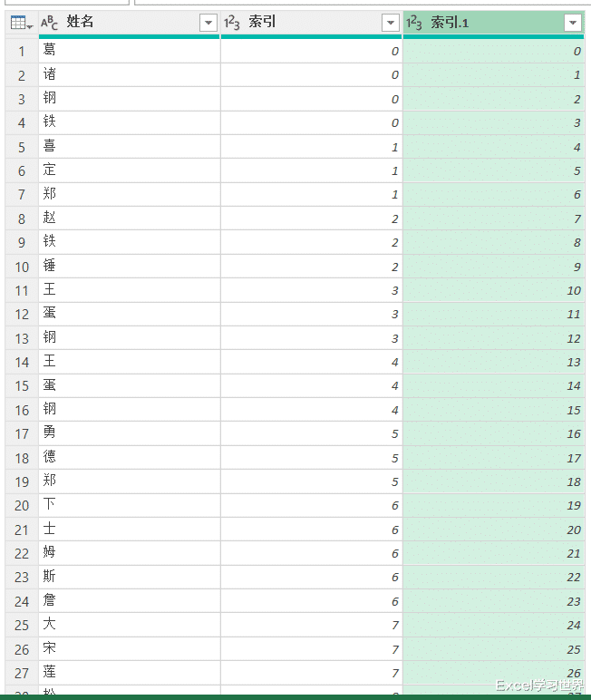Select the 索引.1 cell with value 10
Image resolution: width=591 pixels, height=700 pixels.
click(493, 290)
